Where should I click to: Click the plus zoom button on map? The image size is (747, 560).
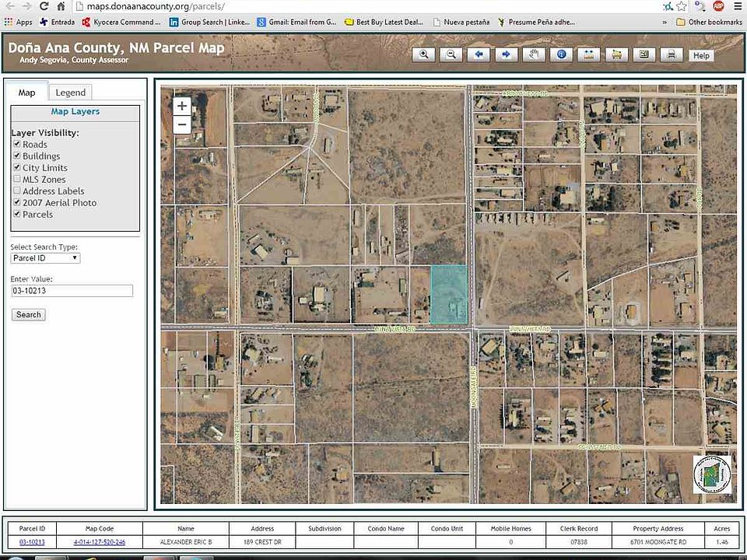tap(182, 107)
